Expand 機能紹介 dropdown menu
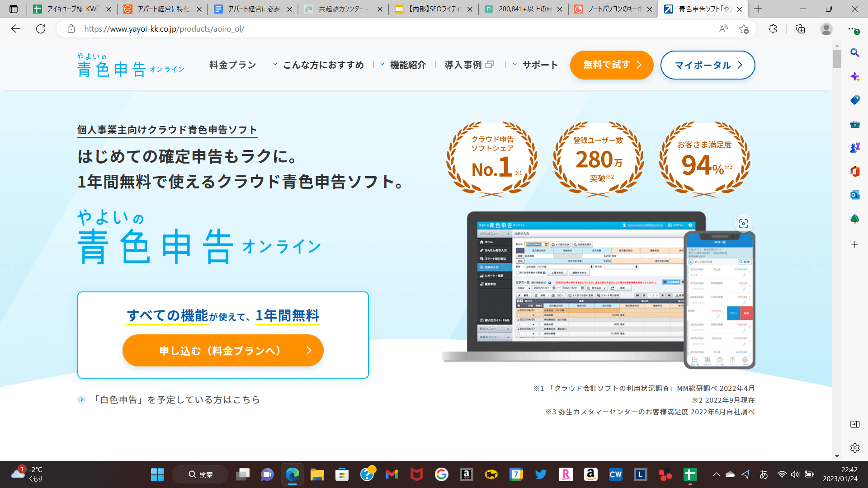 click(407, 65)
